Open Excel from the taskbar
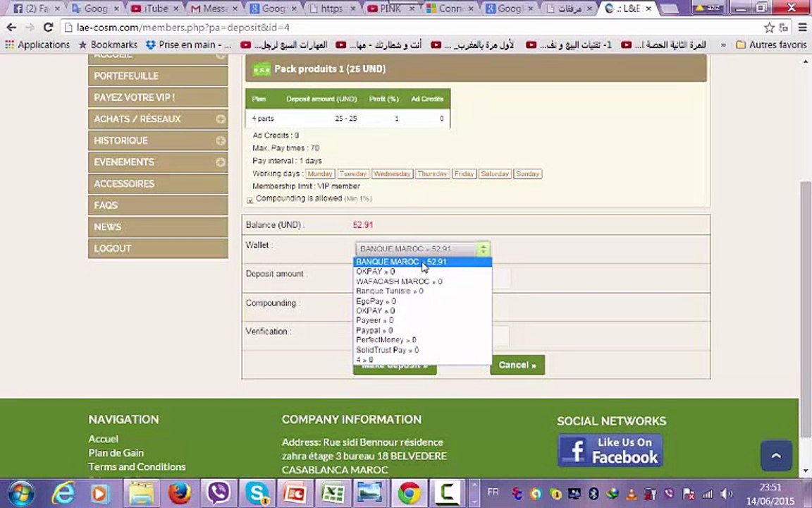This screenshot has width=812, height=508. (333, 493)
